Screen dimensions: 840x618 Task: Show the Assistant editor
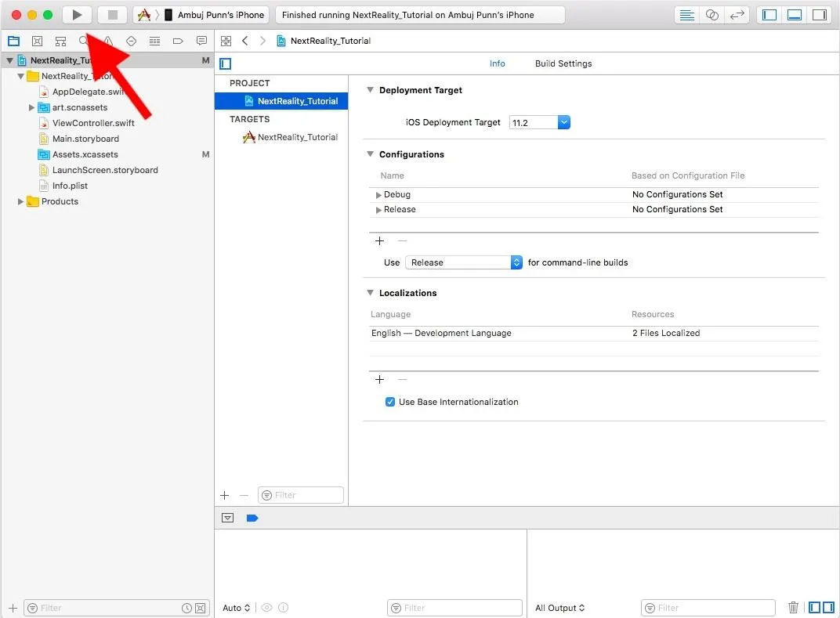pos(712,15)
